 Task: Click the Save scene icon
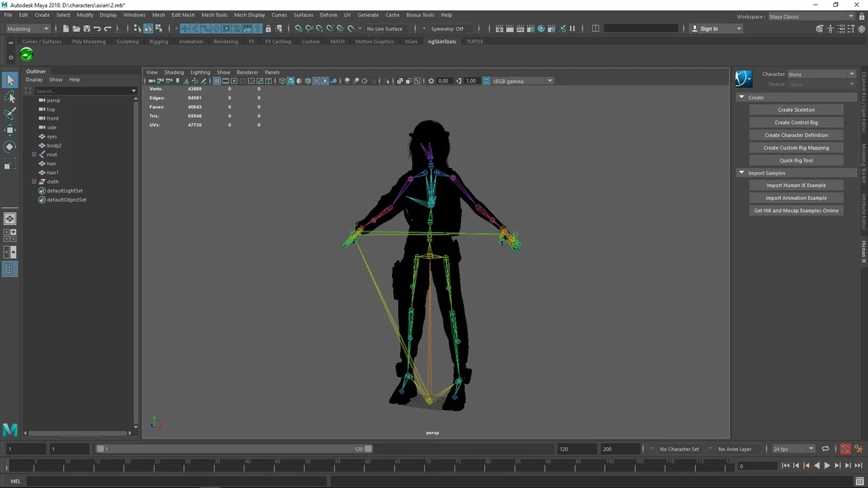pos(86,28)
